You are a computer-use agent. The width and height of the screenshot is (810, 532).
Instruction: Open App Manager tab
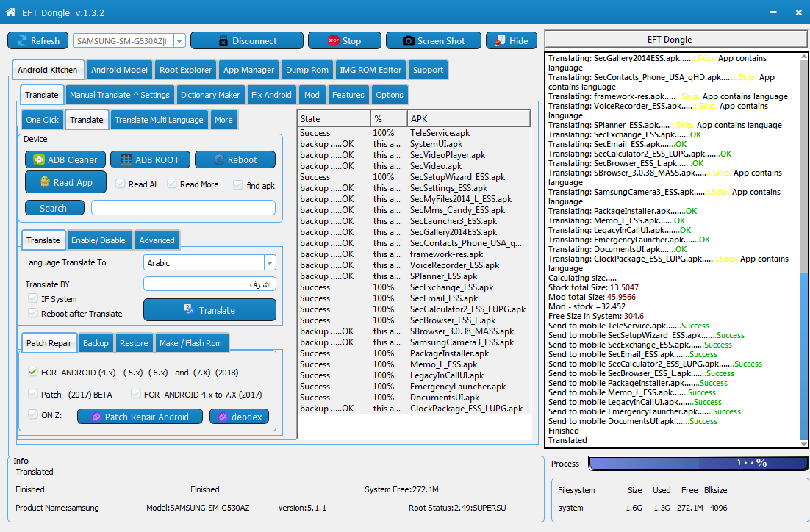pos(248,70)
